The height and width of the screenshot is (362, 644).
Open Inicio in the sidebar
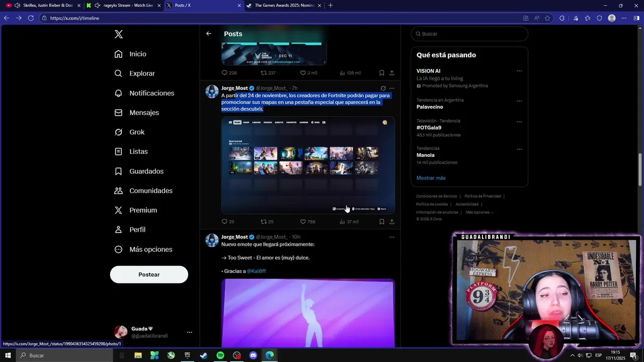tap(130, 54)
